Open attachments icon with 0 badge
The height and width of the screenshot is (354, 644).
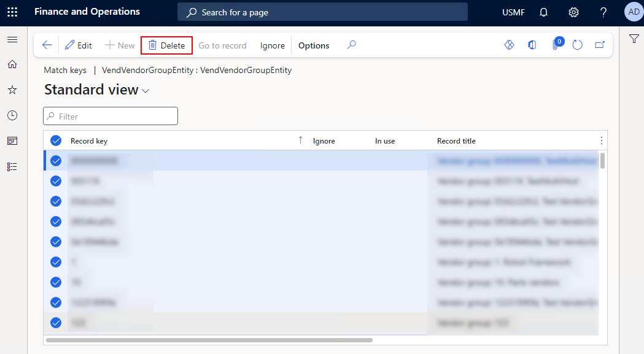(557, 44)
